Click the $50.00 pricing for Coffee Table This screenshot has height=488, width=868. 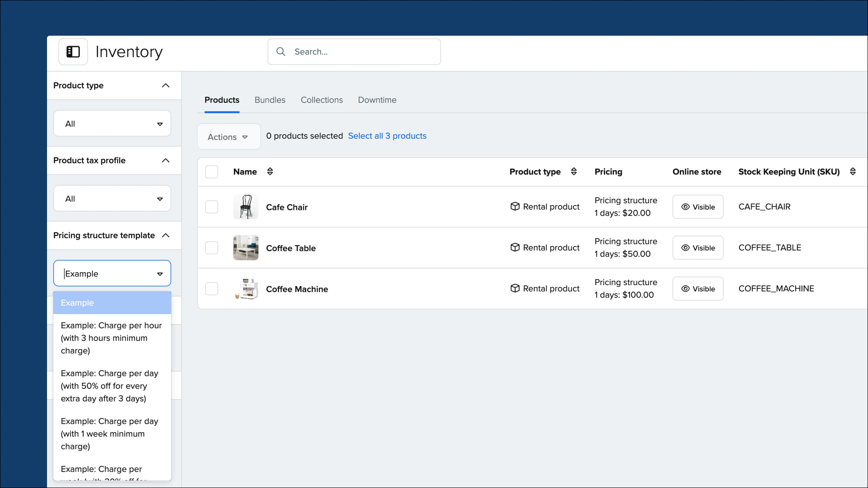tap(637, 254)
